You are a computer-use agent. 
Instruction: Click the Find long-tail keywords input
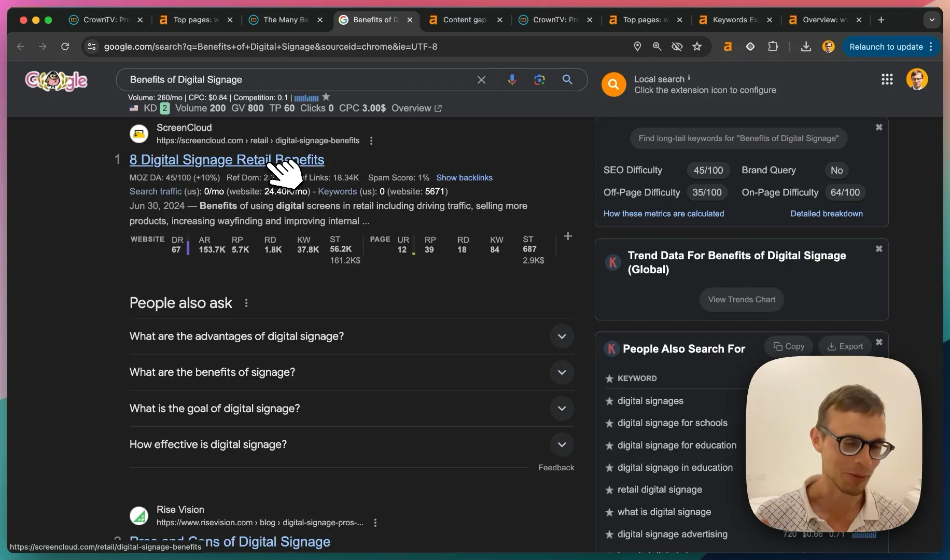coord(738,138)
